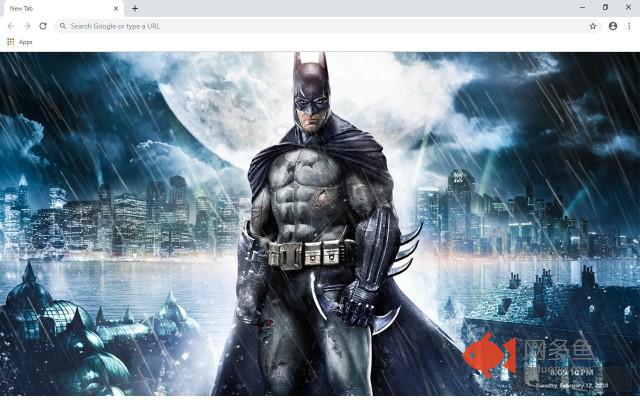Screen dimensions: 640x400
Task: Minimize the Chrome window
Action: (582, 7)
